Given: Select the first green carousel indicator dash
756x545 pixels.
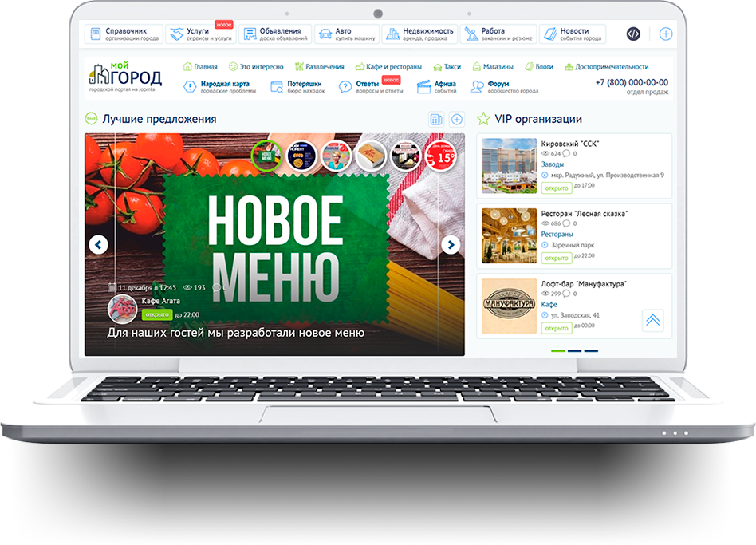Looking at the screenshot, I should click(x=557, y=350).
